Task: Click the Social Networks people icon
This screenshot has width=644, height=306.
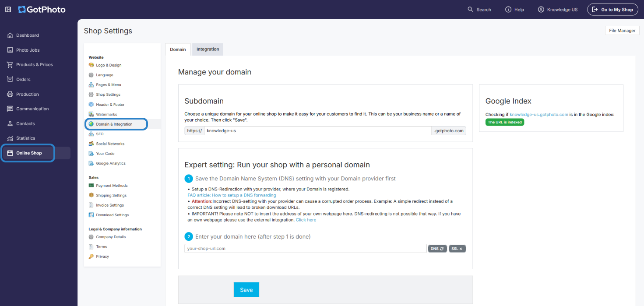Action: click(x=91, y=144)
